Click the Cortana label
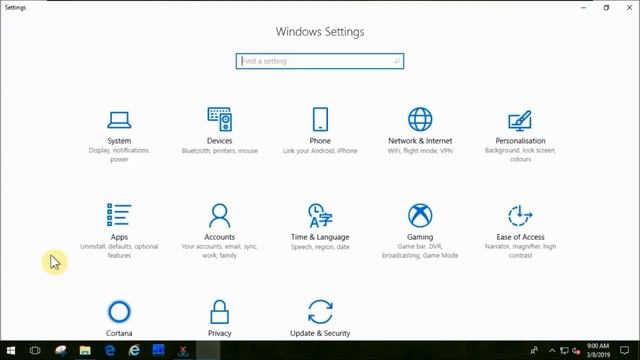Screen dimensions: 640x360 (119, 333)
